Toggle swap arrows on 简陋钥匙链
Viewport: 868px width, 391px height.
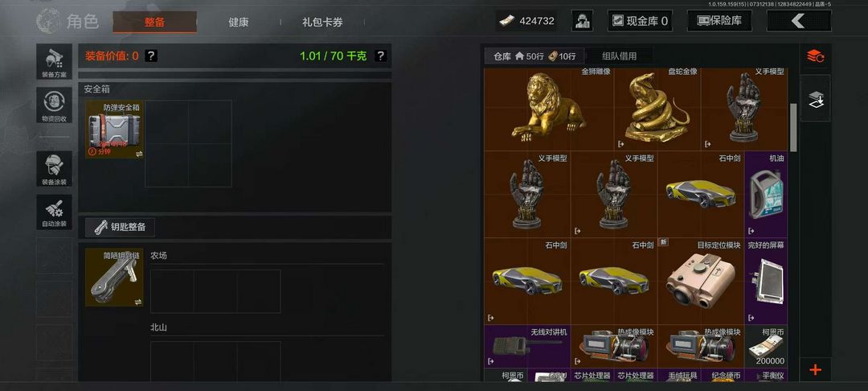pyautogui.click(x=138, y=302)
